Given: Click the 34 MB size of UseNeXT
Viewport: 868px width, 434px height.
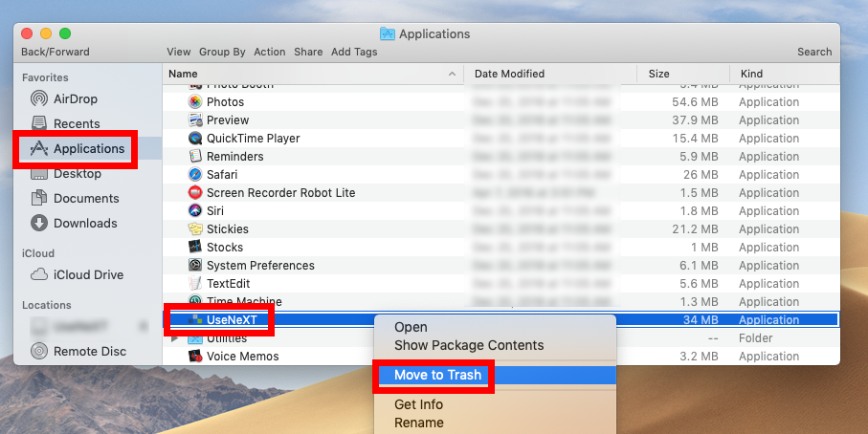Looking at the screenshot, I should [701, 319].
